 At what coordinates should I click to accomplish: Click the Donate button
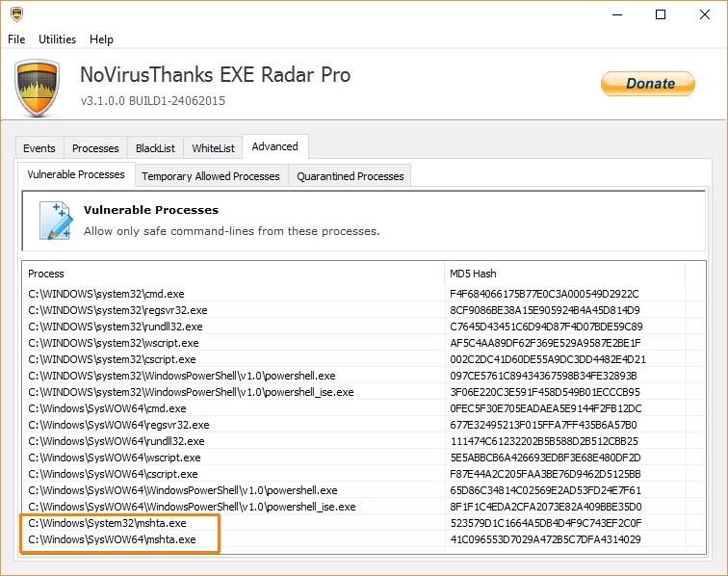pos(648,84)
